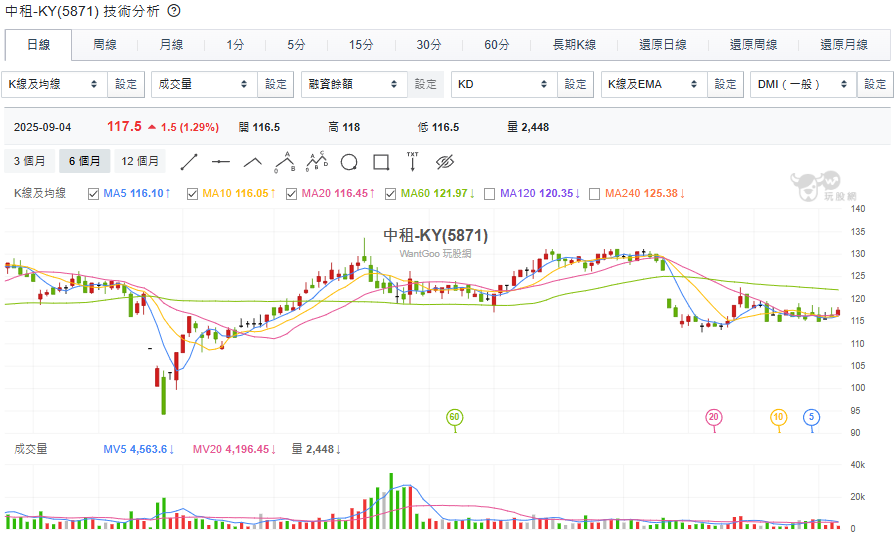The image size is (896, 536).
Task: Uncheck the MA5 moving average checkbox
Action: pos(94,193)
